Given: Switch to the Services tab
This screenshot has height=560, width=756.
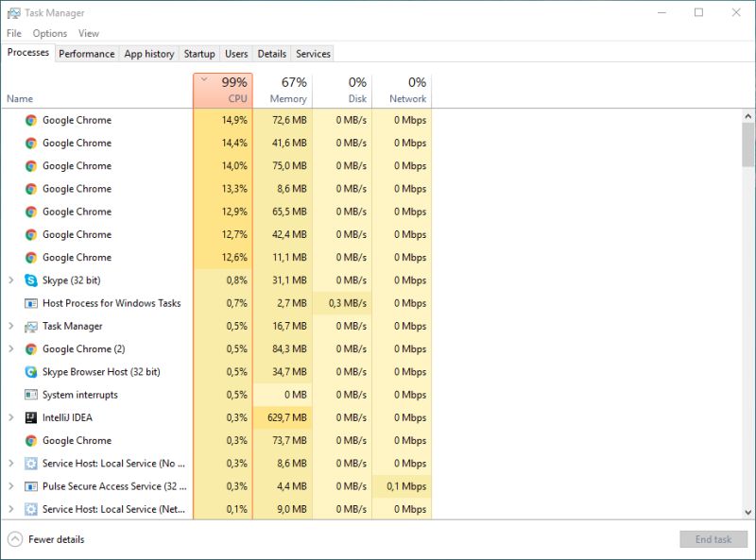Looking at the screenshot, I should click(x=313, y=54).
